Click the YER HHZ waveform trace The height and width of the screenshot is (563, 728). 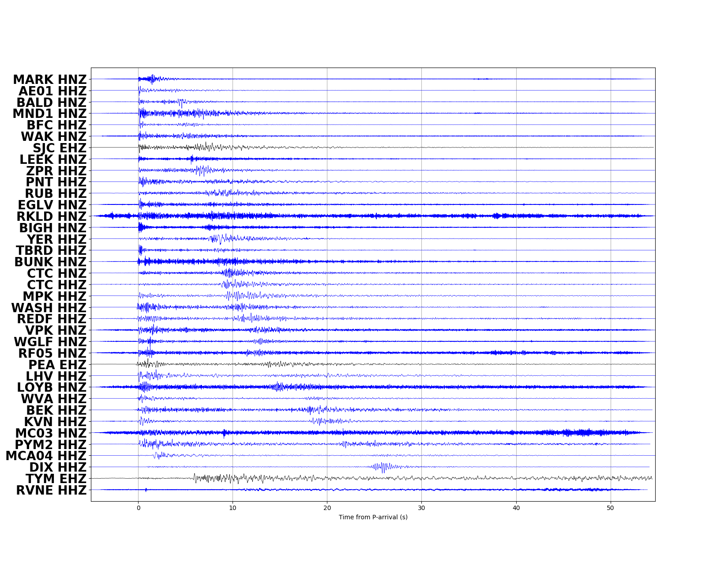coord(229,240)
